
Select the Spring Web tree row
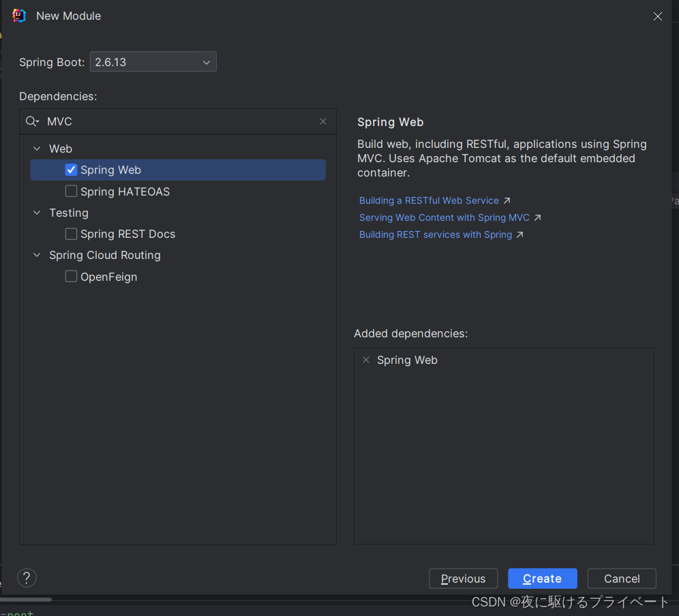click(x=178, y=170)
